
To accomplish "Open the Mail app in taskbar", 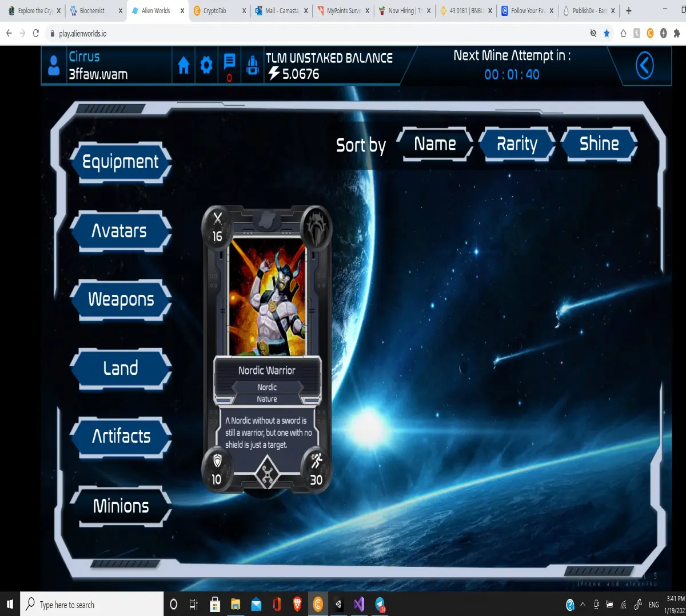I will coord(256,604).
